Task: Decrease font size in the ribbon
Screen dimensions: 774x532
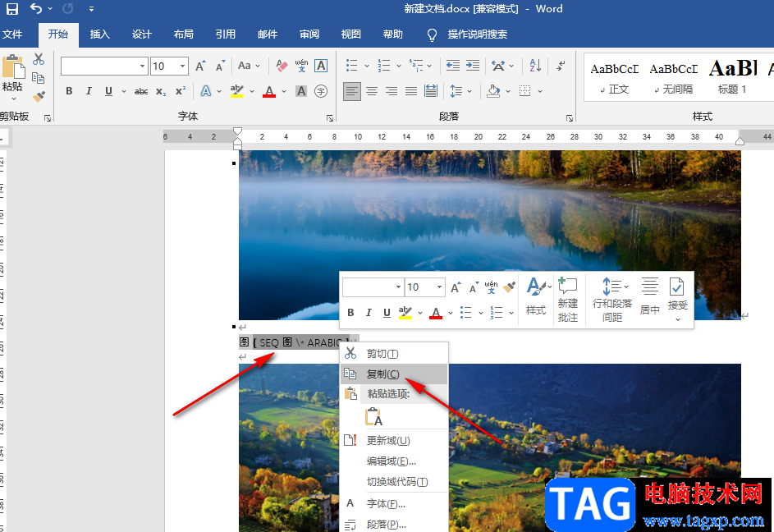Action: pos(220,66)
